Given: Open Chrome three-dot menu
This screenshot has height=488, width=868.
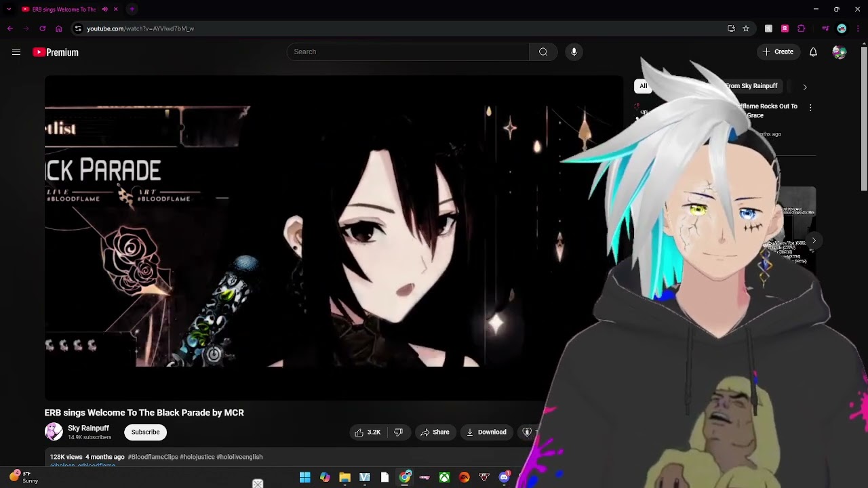Looking at the screenshot, I should 859,28.
